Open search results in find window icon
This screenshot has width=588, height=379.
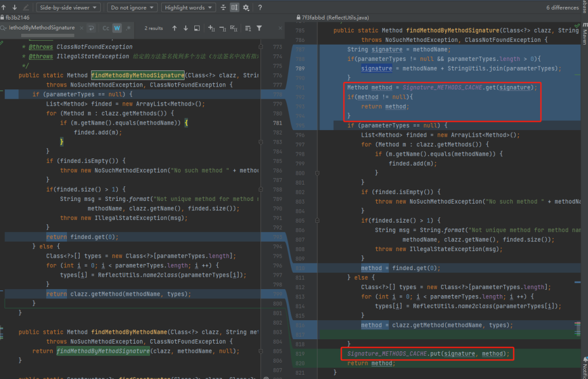[197, 28]
